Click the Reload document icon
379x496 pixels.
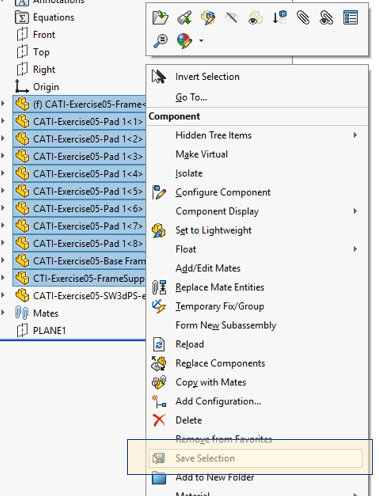(x=159, y=344)
